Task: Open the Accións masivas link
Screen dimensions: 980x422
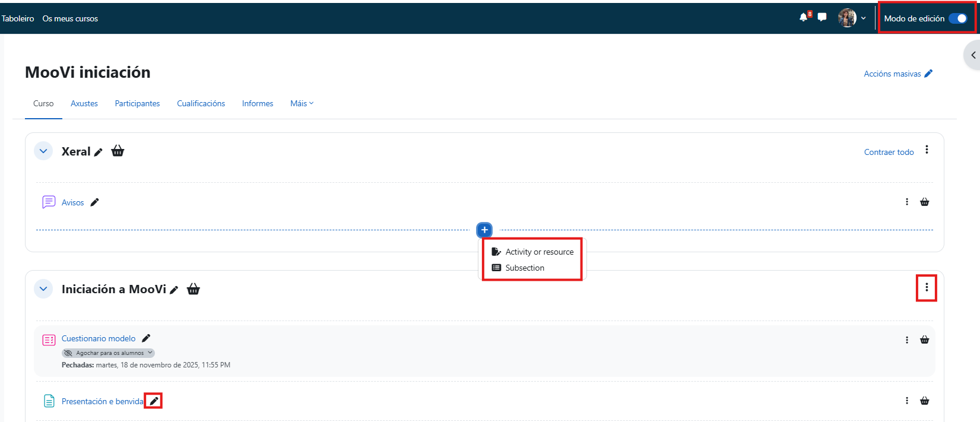Action: click(897, 74)
